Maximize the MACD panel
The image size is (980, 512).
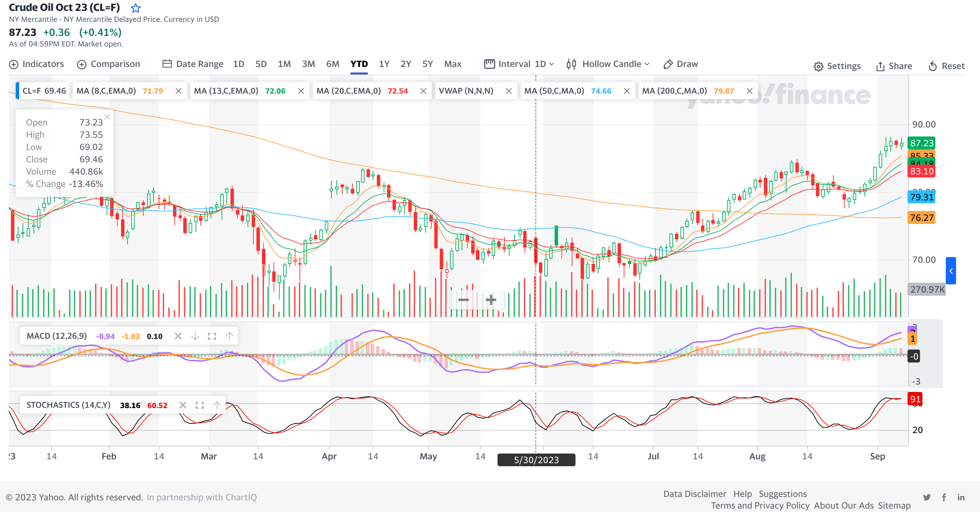(x=212, y=336)
